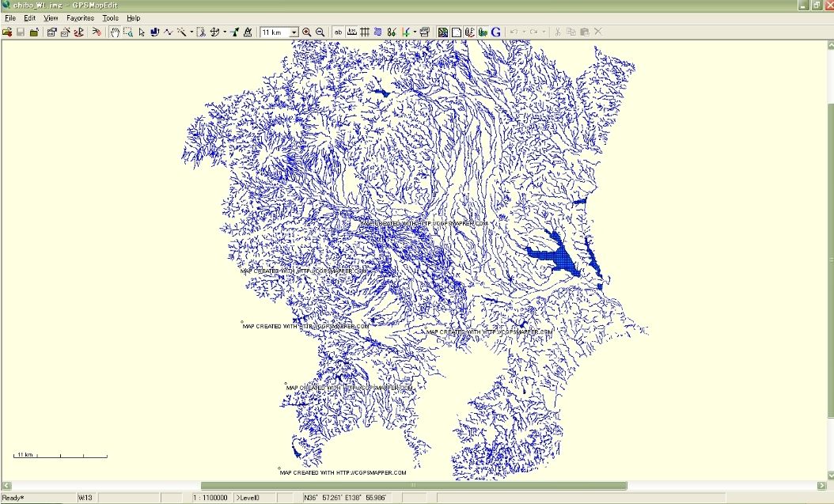
Task: Open the Tools menu
Action: (110, 18)
